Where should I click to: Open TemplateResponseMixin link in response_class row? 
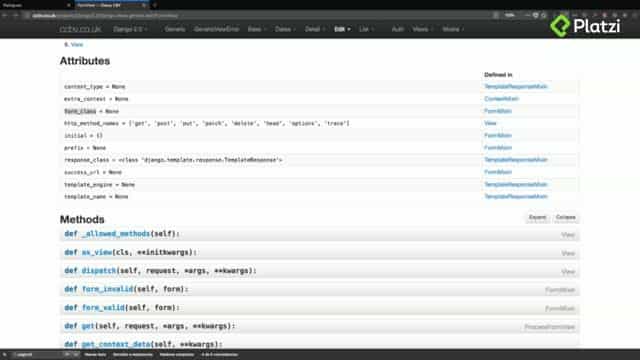516,160
